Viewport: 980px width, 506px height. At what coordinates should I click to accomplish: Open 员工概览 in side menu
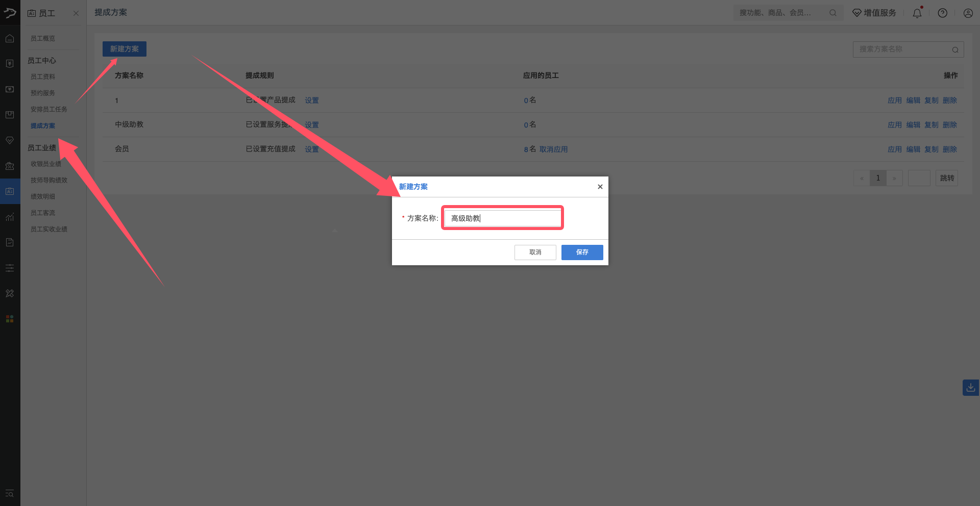(x=43, y=38)
